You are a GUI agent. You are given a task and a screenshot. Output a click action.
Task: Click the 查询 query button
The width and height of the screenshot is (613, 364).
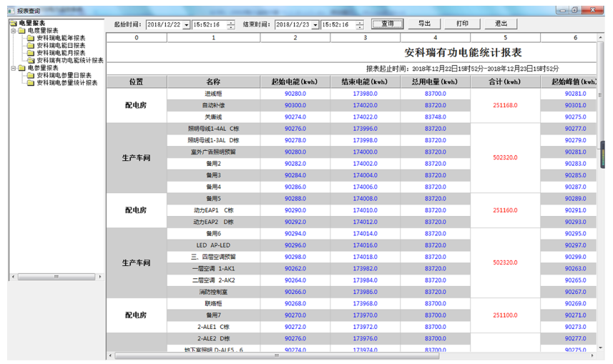[387, 24]
